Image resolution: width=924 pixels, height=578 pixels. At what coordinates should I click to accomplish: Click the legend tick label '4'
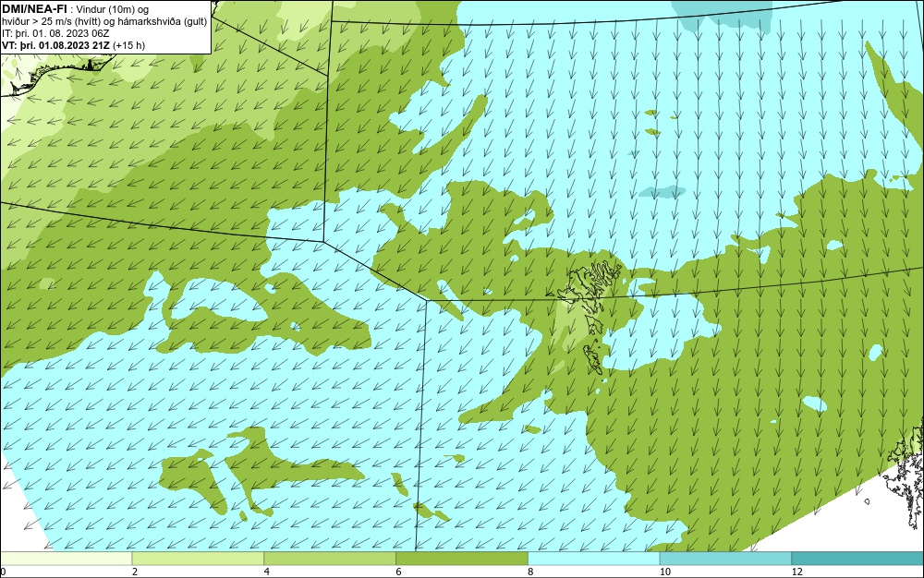(x=267, y=572)
